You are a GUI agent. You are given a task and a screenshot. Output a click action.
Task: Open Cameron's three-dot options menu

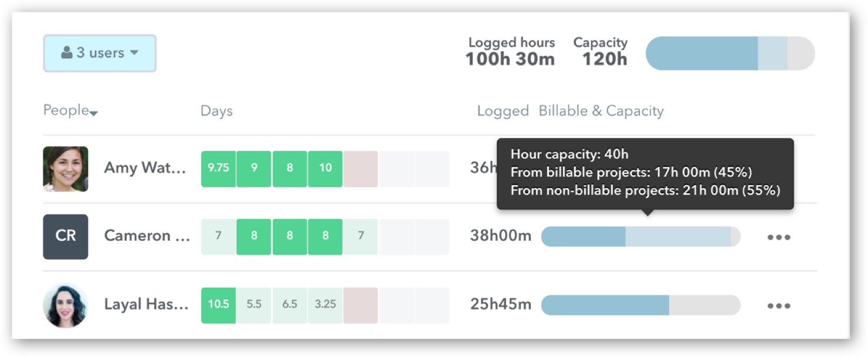click(778, 237)
